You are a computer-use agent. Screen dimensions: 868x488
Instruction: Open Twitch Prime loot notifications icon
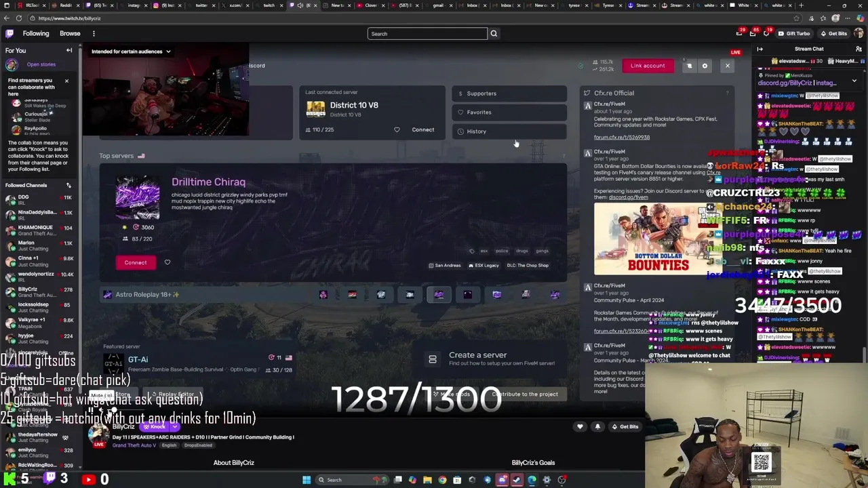pos(739,33)
